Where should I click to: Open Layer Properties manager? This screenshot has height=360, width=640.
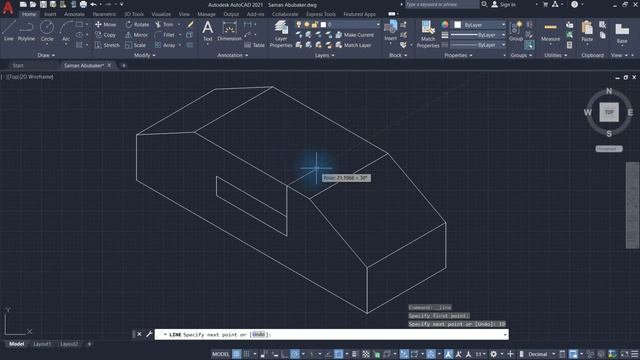281,34
